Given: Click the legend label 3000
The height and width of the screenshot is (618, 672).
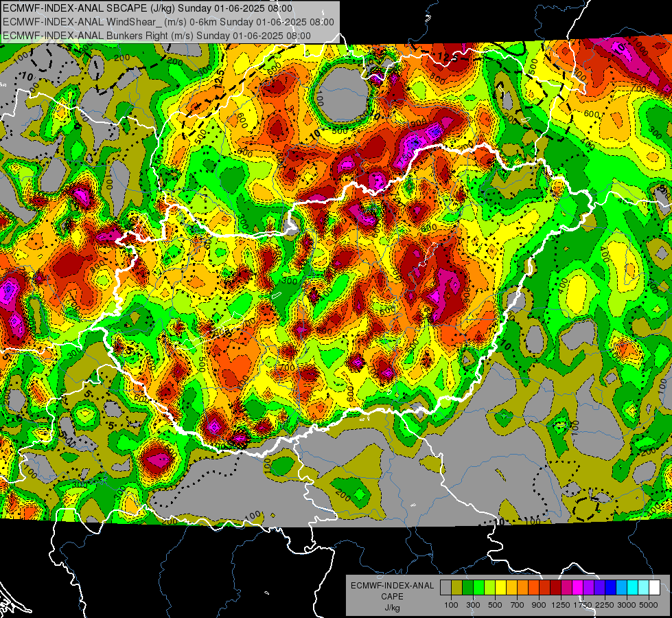Looking at the screenshot, I should [x=627, y=605].
